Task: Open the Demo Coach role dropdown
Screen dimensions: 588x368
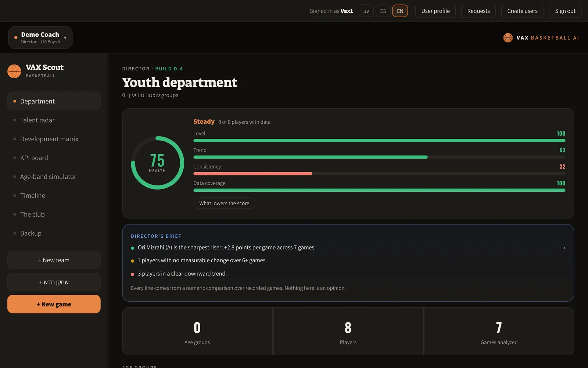Action: pyautogui.click(x=40, y=38)
